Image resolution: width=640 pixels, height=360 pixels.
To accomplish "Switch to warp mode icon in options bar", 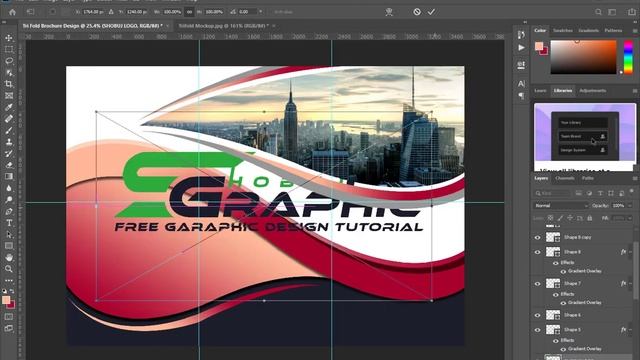I will coord(389,12).
